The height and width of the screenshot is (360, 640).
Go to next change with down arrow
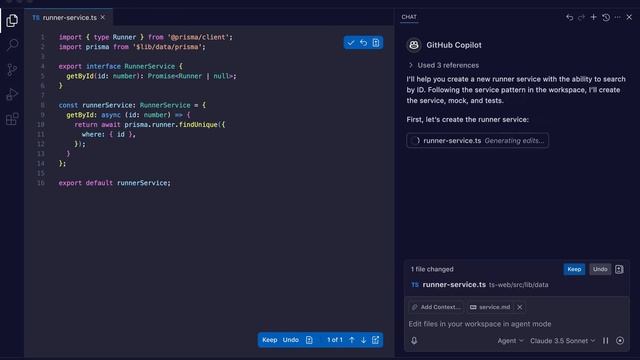[x=363, y=340]
